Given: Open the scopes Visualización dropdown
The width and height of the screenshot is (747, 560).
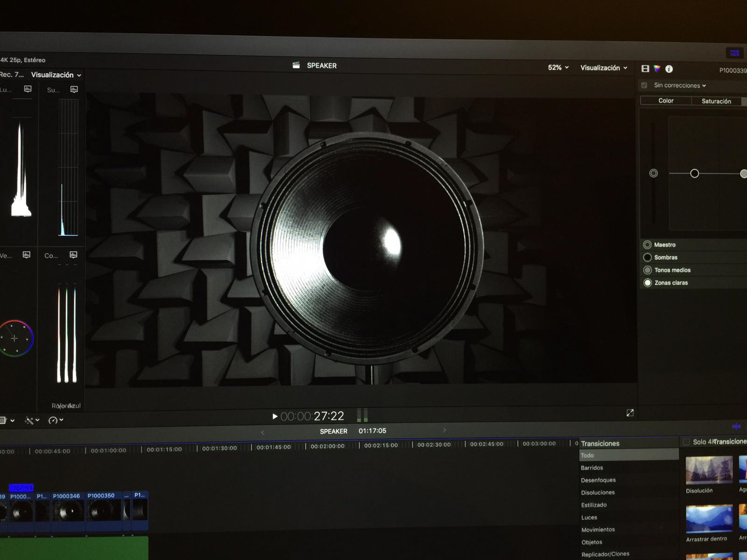Looking at the screenshot, I should (x=56, y=75).
